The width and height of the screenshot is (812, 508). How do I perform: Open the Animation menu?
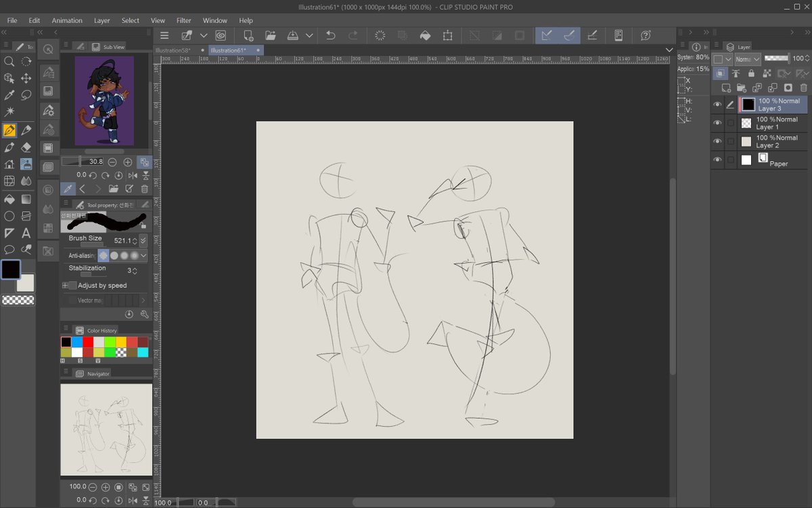tap(67, 20)
